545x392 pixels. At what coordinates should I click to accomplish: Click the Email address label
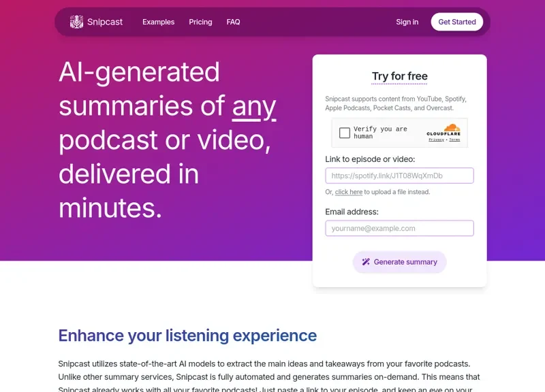[x=352, y=212]
